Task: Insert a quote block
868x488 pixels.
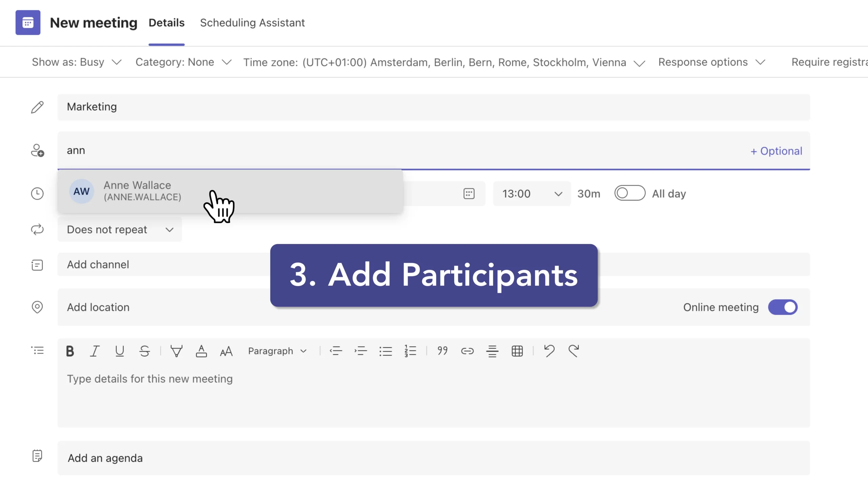Action: tap(442, 351)
